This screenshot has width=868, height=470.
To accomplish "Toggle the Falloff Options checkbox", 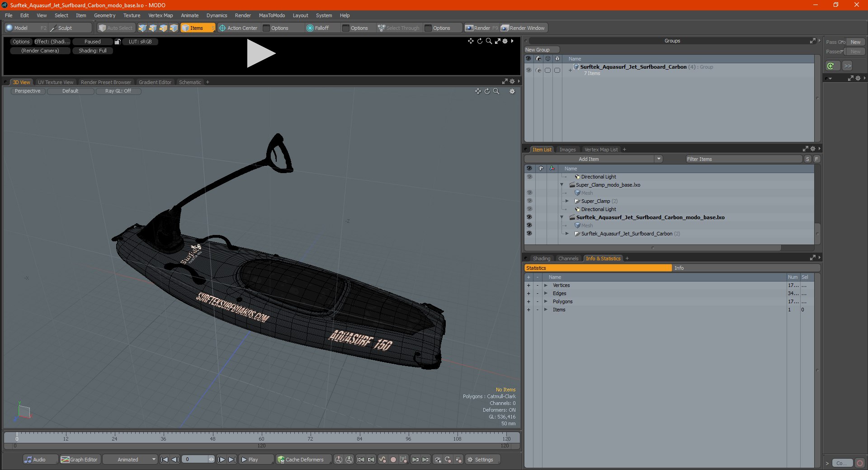I will pos(346,28).
